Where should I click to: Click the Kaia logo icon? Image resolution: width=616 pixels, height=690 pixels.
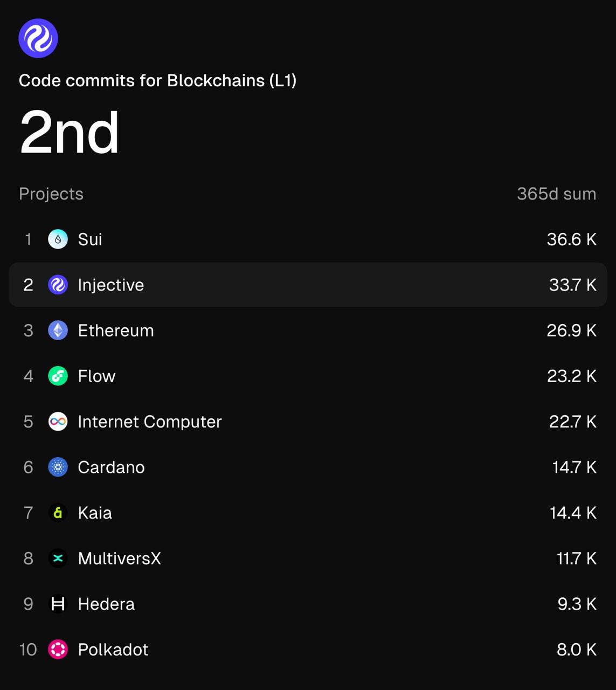[x=58, y=513]
